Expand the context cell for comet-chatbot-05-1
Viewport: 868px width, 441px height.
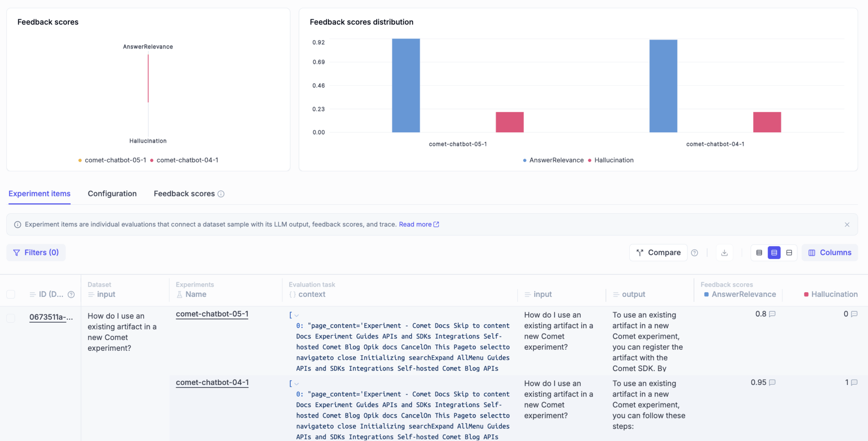[x=297, y=315]
